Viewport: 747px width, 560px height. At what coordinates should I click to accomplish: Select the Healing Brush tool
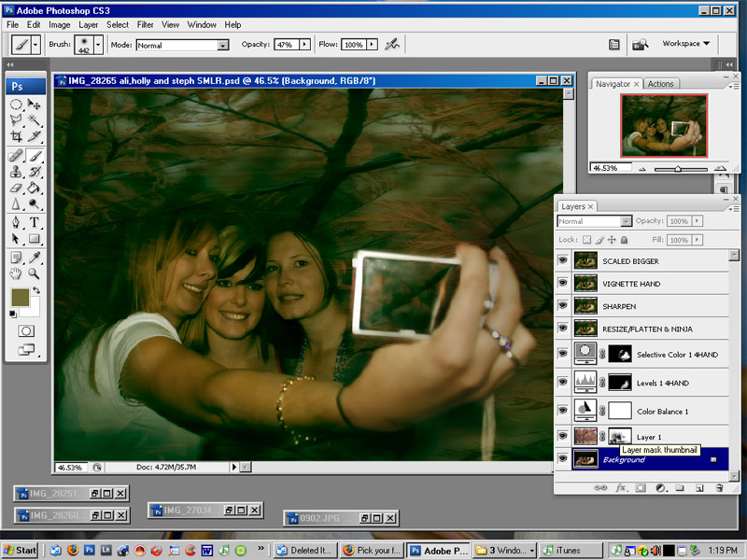(x=16, y=155)
